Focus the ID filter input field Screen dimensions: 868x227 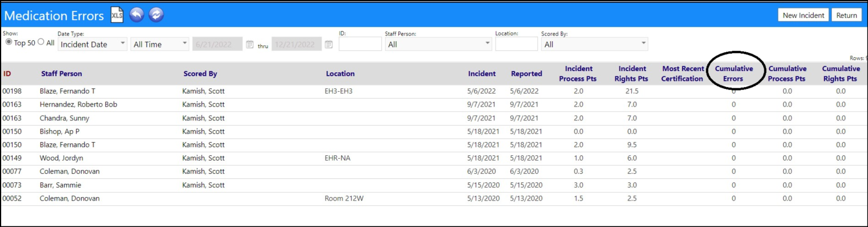click(360, 44)
